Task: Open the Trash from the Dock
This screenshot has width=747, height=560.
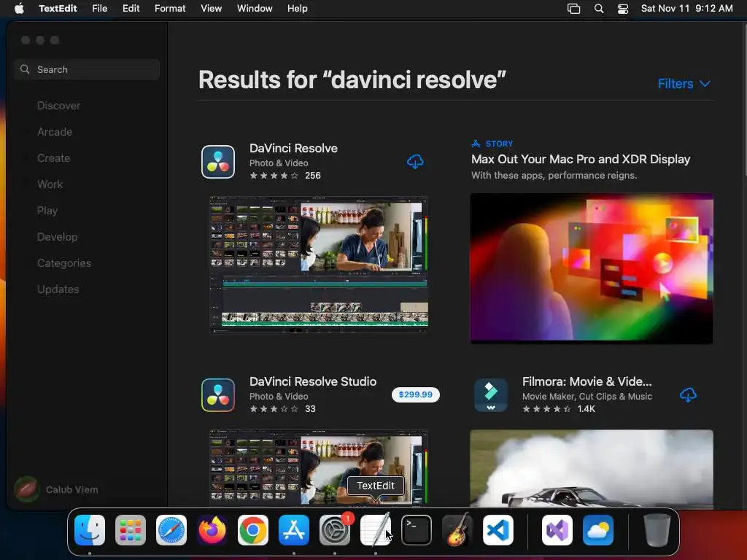Action: click(x=657, y=530)
